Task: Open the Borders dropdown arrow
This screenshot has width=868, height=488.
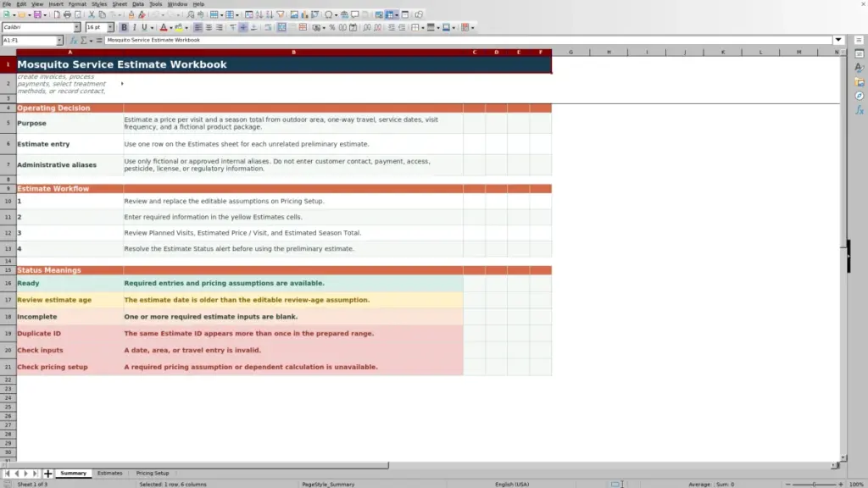Action: tap(423, 28)
